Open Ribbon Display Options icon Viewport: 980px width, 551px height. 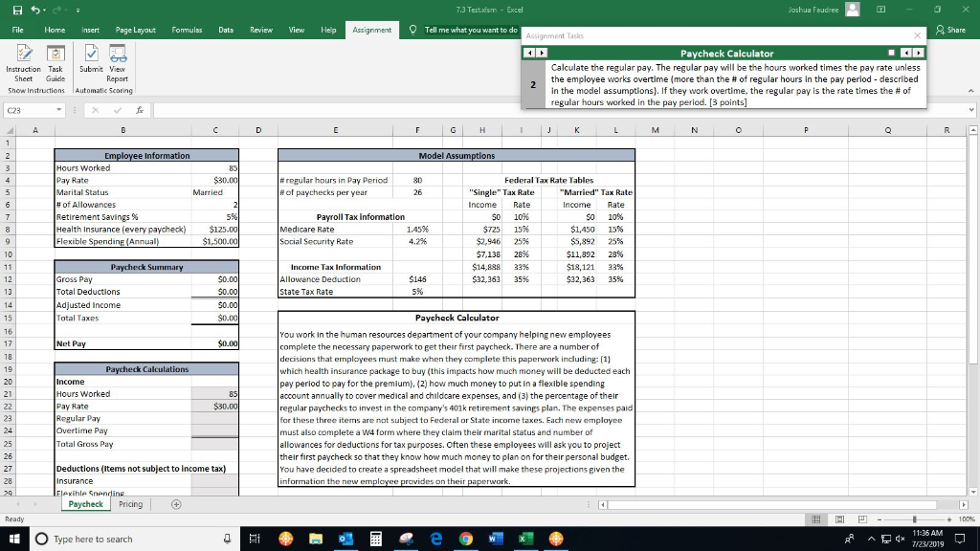tap(880, 10)
